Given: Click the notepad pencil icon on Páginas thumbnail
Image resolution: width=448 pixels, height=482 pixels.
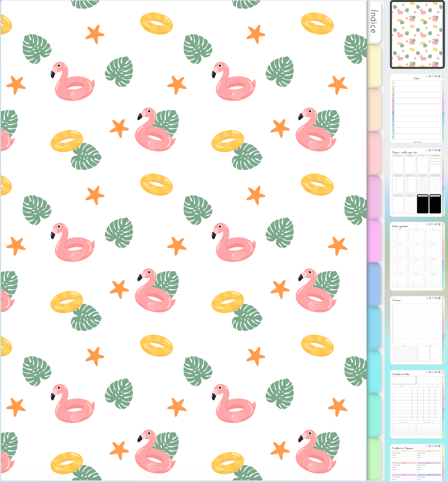Looking at the screenshot, I should tap(439, 150).
